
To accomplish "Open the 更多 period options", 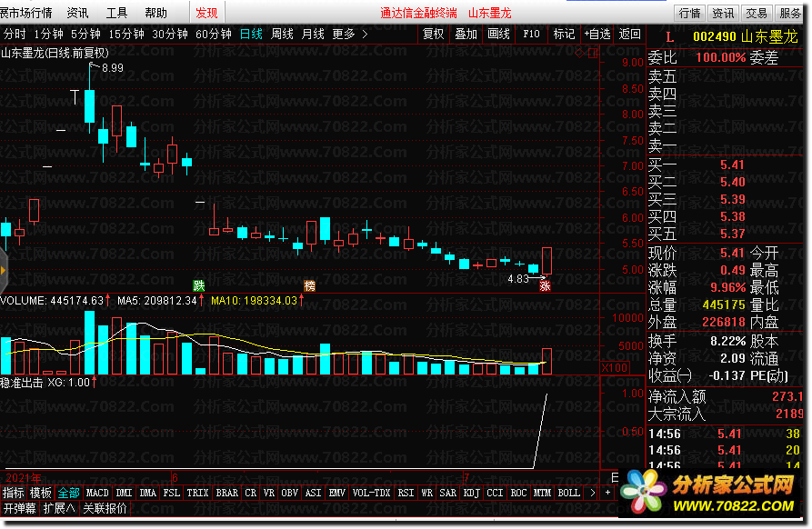I will point(344,35).
